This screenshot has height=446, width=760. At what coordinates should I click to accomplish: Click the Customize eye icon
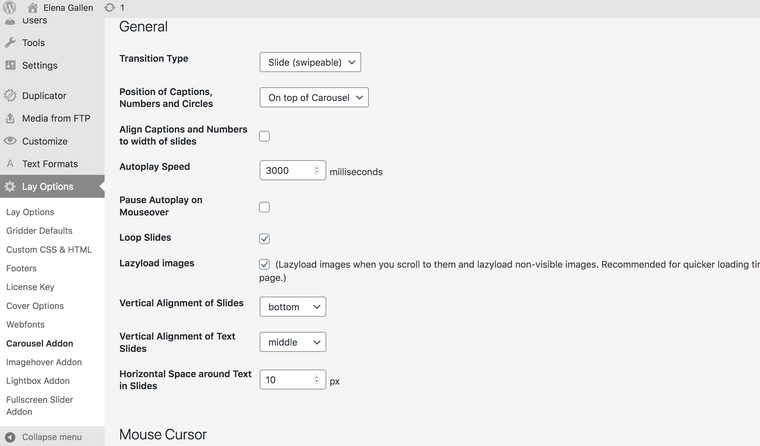(10, 141)
